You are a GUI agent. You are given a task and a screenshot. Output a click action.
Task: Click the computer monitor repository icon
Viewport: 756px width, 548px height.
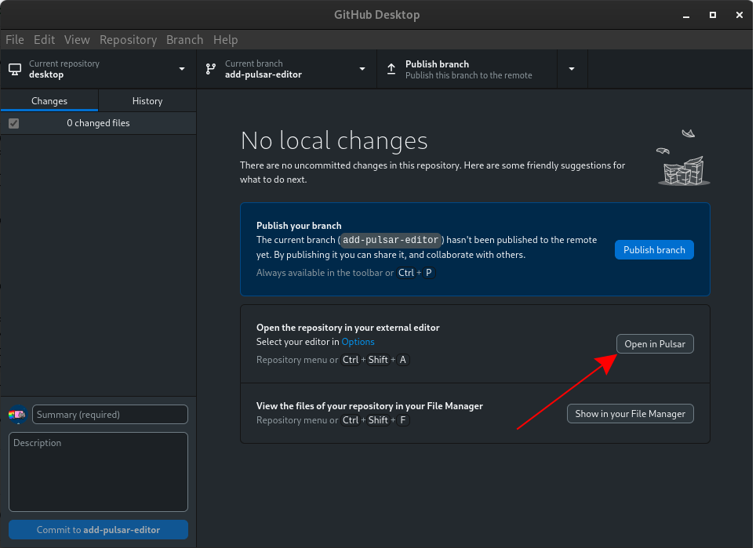(x=15, y=70)
